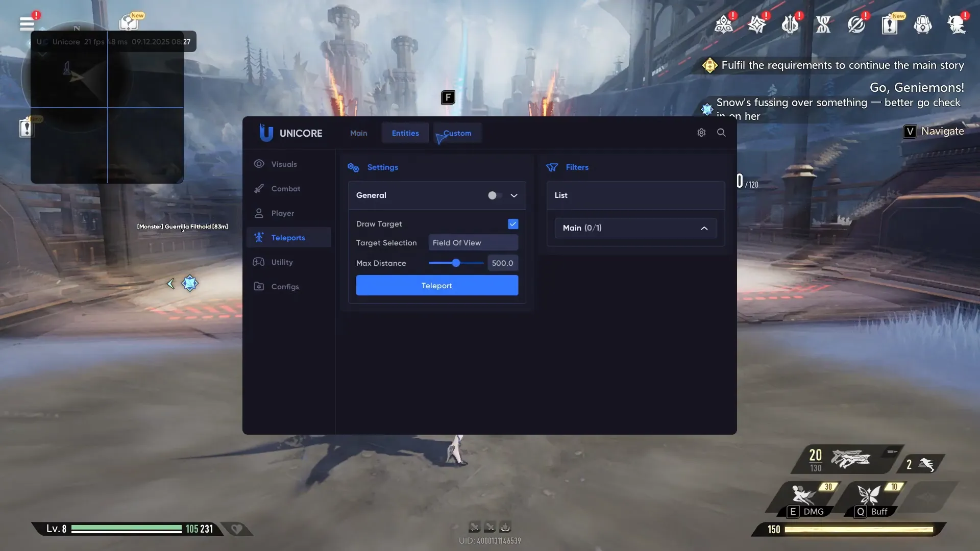Check the Draw Target checkbox
Screen dimensions: 980x551
[512, 223]
